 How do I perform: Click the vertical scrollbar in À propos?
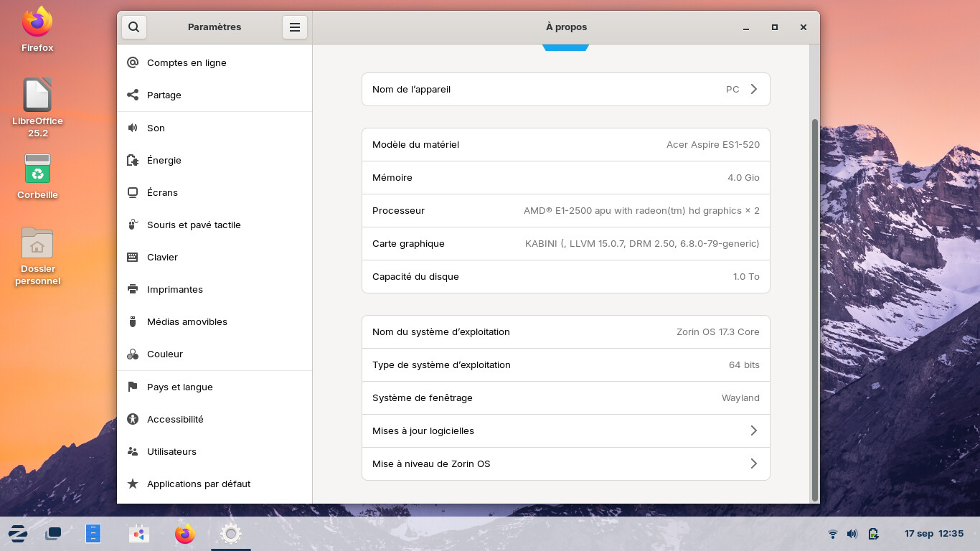pos(814,309)
